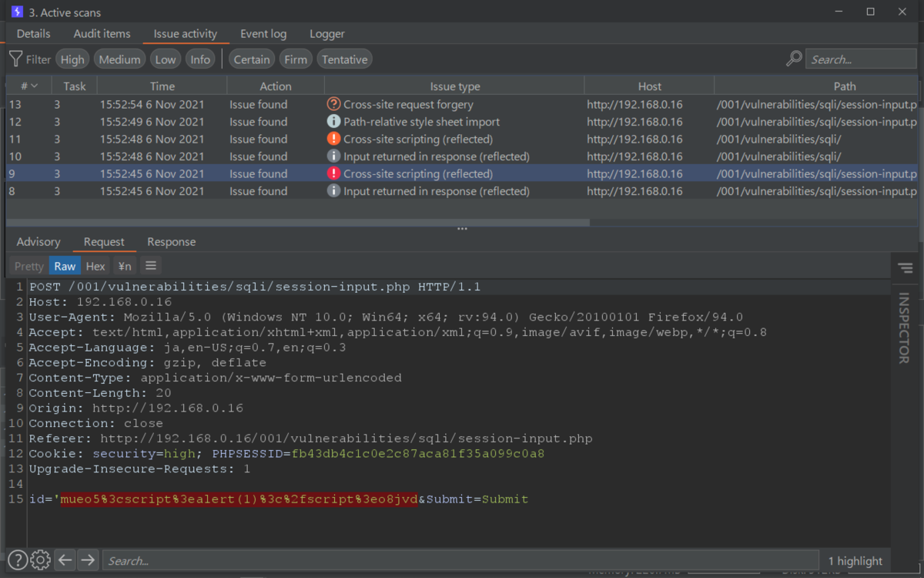Click the Inspector panel layout icon
This screenshot has width=924, height=578.
(x=905, y=268)
